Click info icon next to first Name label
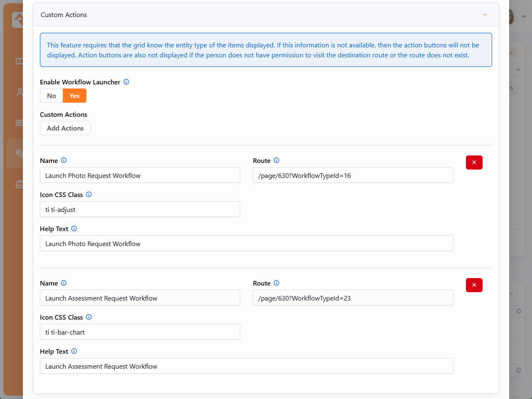Image resolution: width=532 pixels, height=399 pixels. point(64,160)
